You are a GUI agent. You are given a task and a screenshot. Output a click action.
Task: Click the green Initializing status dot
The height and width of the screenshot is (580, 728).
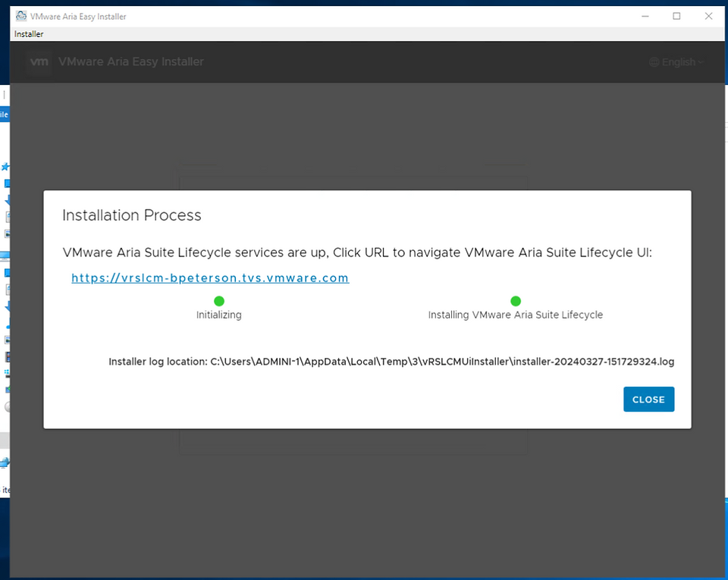[219, 301]
